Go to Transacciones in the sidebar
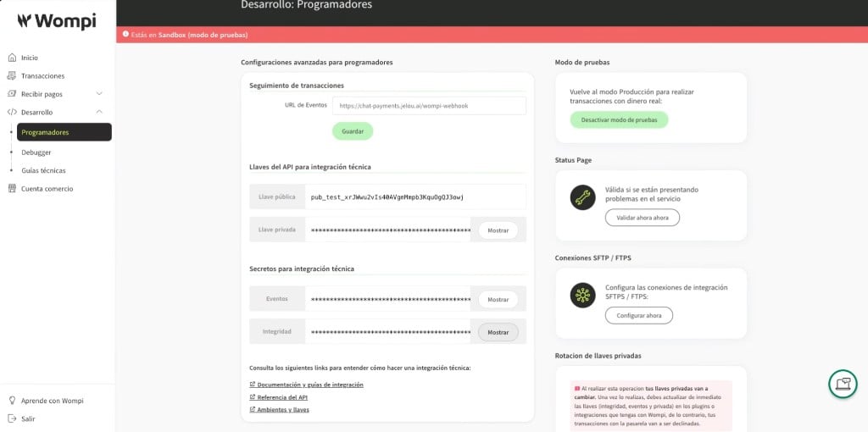 point(42,75)
